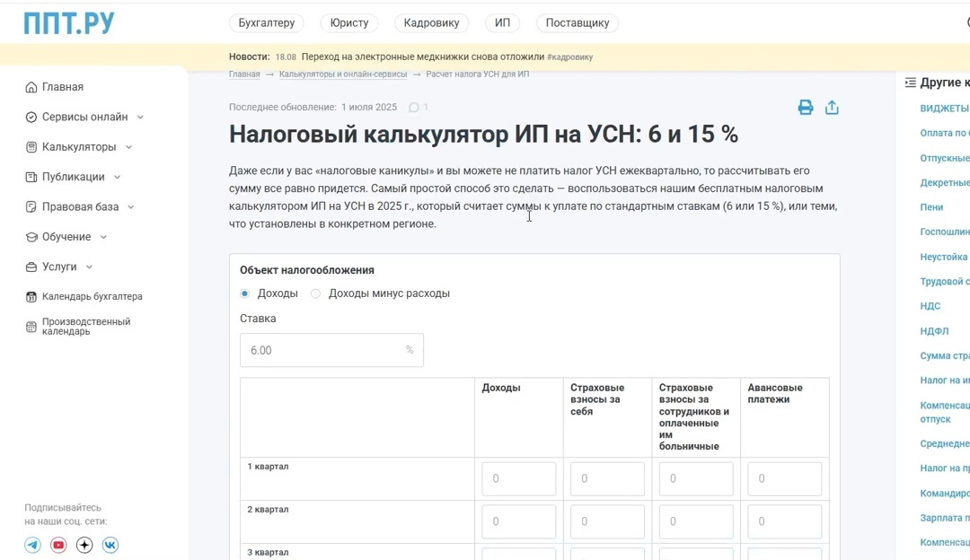Expand the Обучение submenu chevron
Screen dimensions: 970x560
103,237
